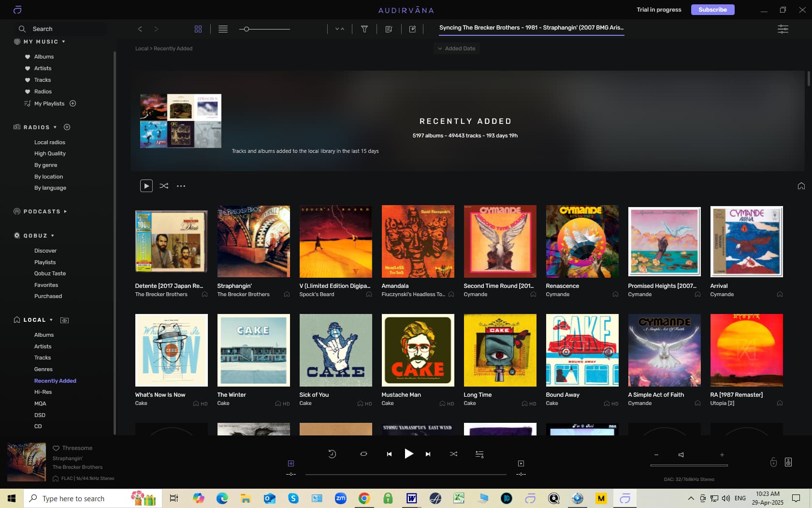This screenshot has height=508, width=812.
Task: Open the play queue icon
Action: coord(479,454)
